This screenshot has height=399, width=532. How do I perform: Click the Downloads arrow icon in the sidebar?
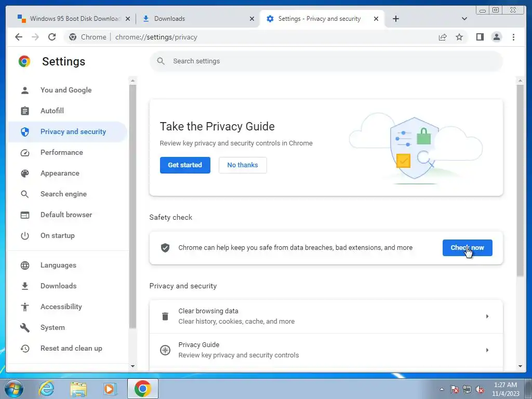[25, 286]
